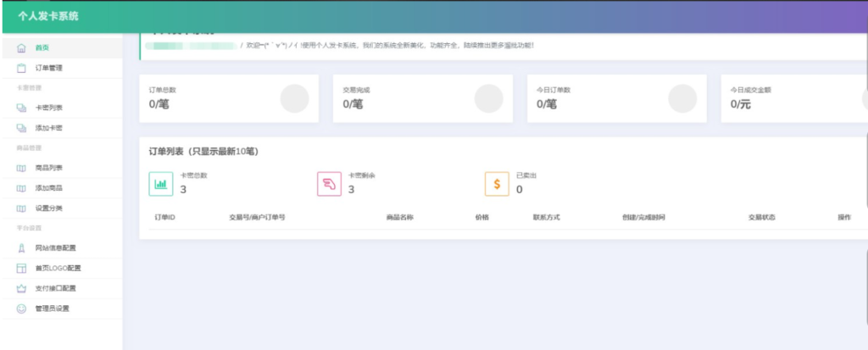Screen dimensions: 868x350
Task: Click the 订单ID column header
Action: pos(164,218)
